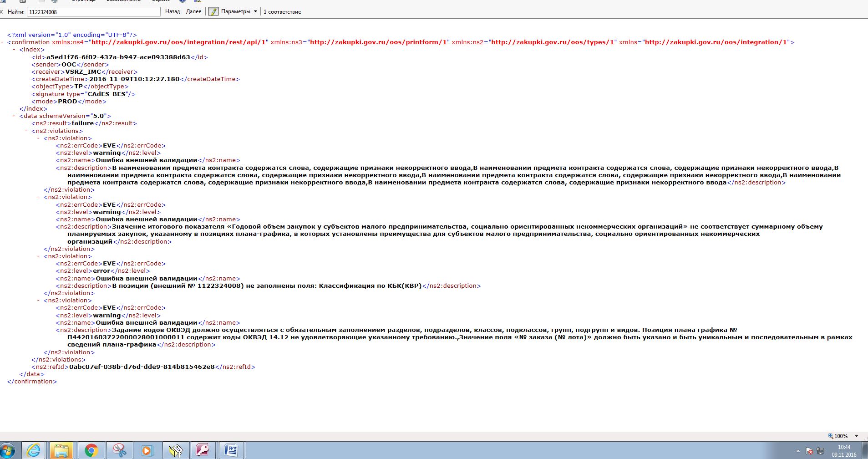Click the '1 соответствие' match count

(x=282, y=12)
